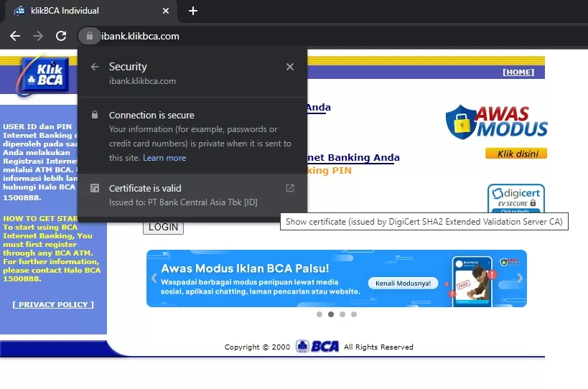588x389 pixels.
Task: Click the browser back arrow
Action: tap(15, 36)
